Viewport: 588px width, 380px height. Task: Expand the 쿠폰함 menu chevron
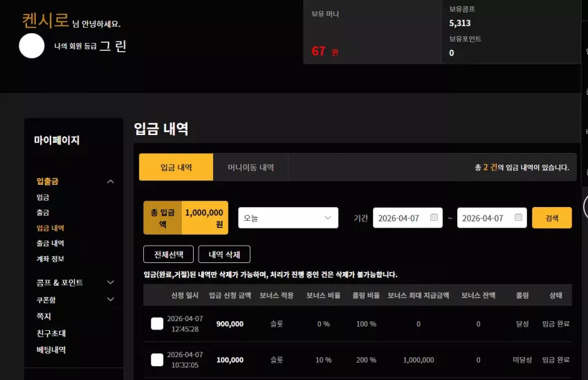click(110, 299)
